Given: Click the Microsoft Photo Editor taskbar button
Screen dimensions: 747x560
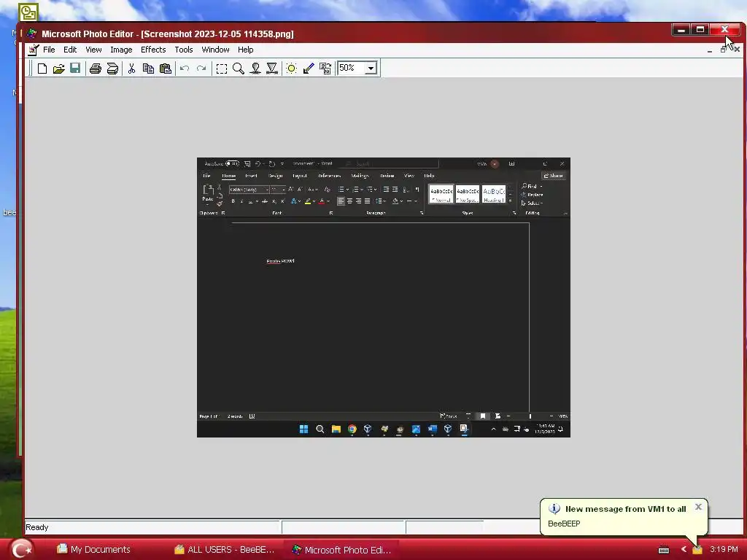Looking at the screenshot, I should tap(341, 550).
